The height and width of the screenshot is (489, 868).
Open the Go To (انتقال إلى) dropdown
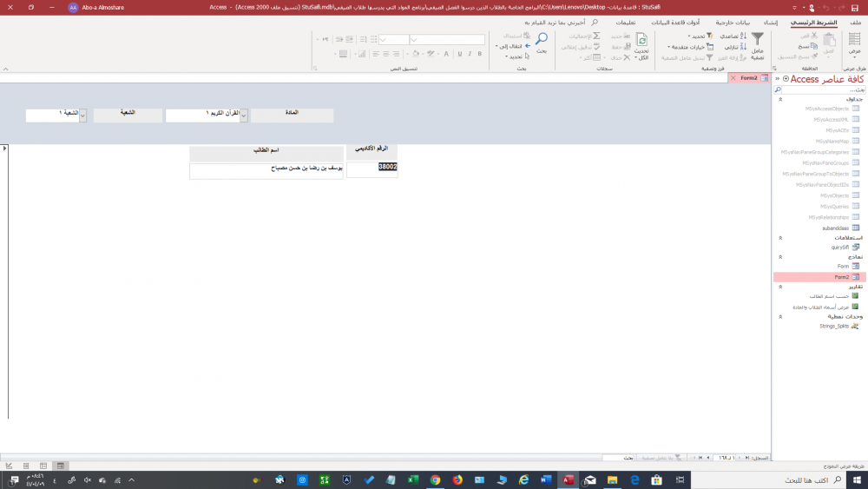click(513, 46)
